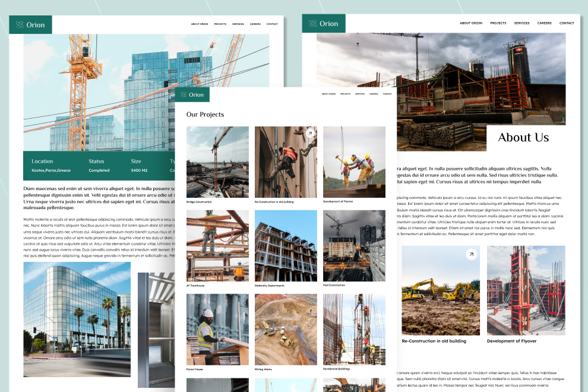Image resolution: width=588 pixels, height=392 pixels.
Task: Open the AF Painthouse project thumbnail
Action: (217, 246)
